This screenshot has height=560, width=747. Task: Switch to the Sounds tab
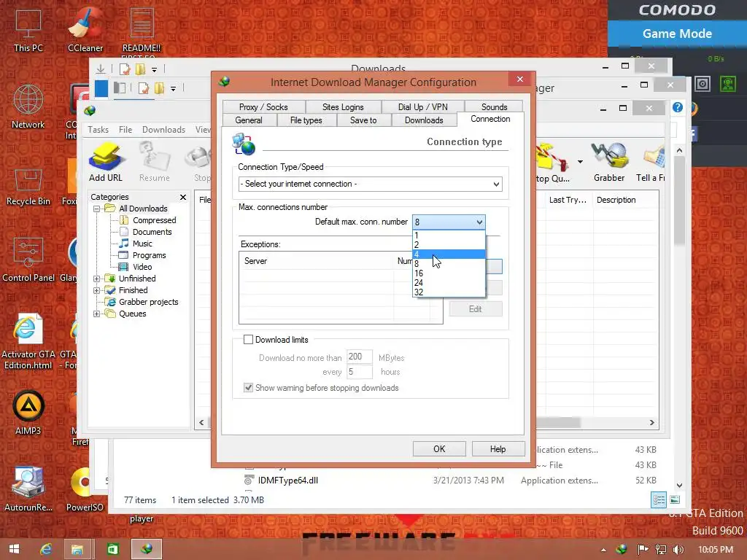click(494, 107)
